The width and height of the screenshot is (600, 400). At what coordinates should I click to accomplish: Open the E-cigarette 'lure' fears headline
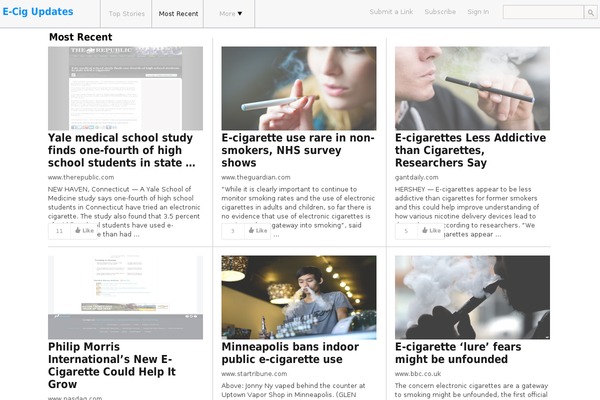[458, 353]
